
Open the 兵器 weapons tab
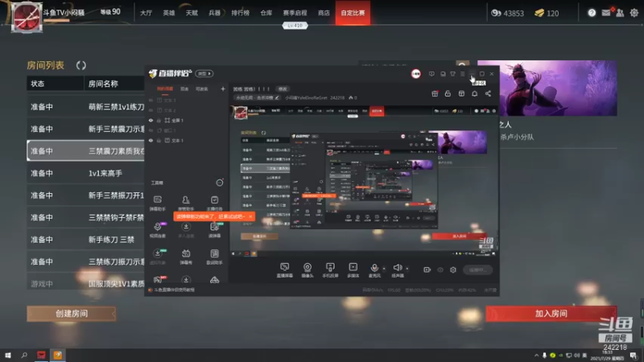point(214,13)
